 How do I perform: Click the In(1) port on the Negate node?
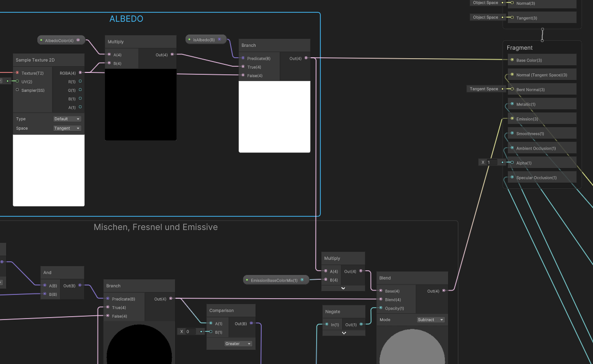point(327,324)
